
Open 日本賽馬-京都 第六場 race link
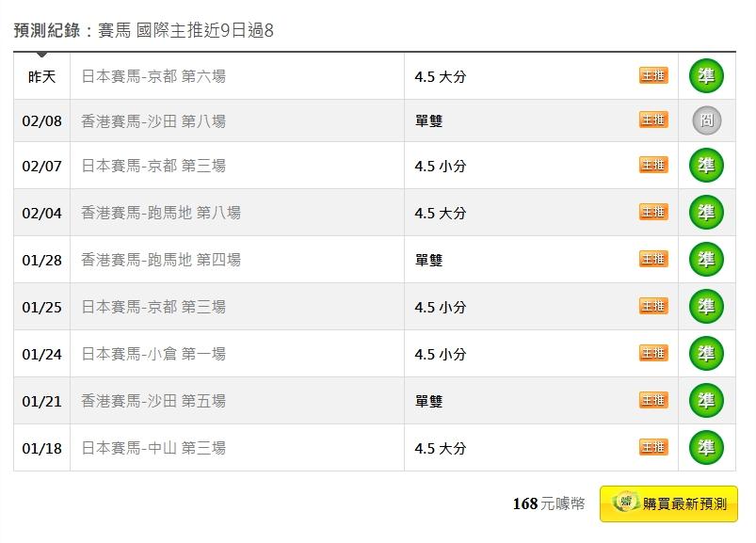pos(153,76)
